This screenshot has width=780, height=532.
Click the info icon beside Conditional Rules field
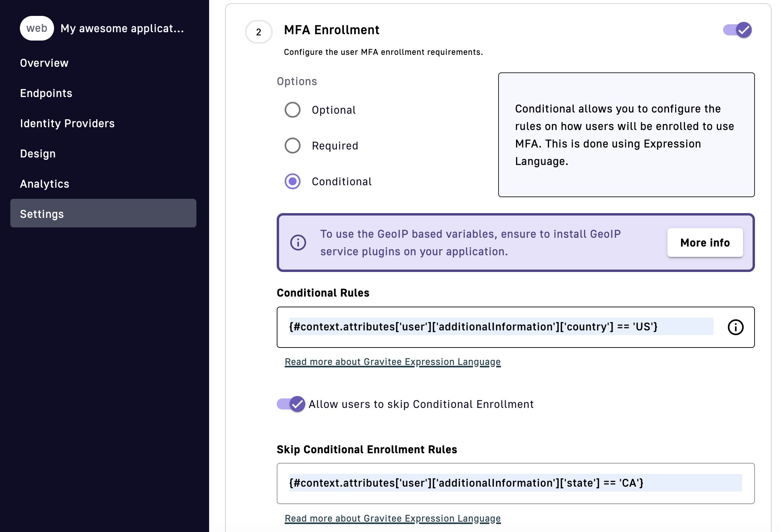(x=735, y=327)
